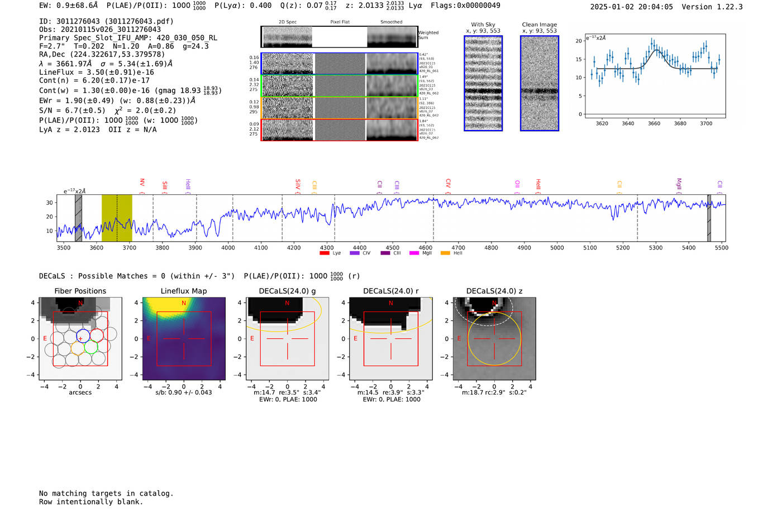Click the yellow highlighted emission band in spectrum
Image resolution: width=782 pixels, height=532 pixels.
pyautogui.click(x=117, y=218)
